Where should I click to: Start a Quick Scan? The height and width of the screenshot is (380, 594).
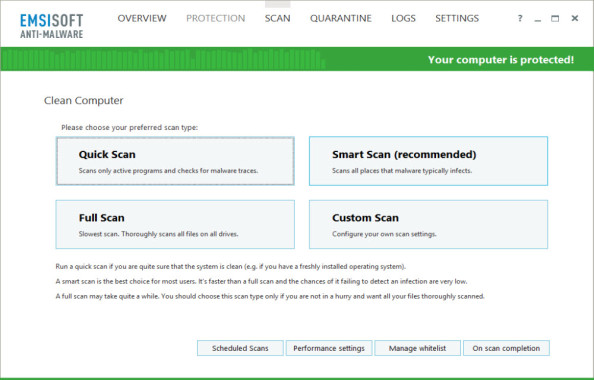point(175,161)
